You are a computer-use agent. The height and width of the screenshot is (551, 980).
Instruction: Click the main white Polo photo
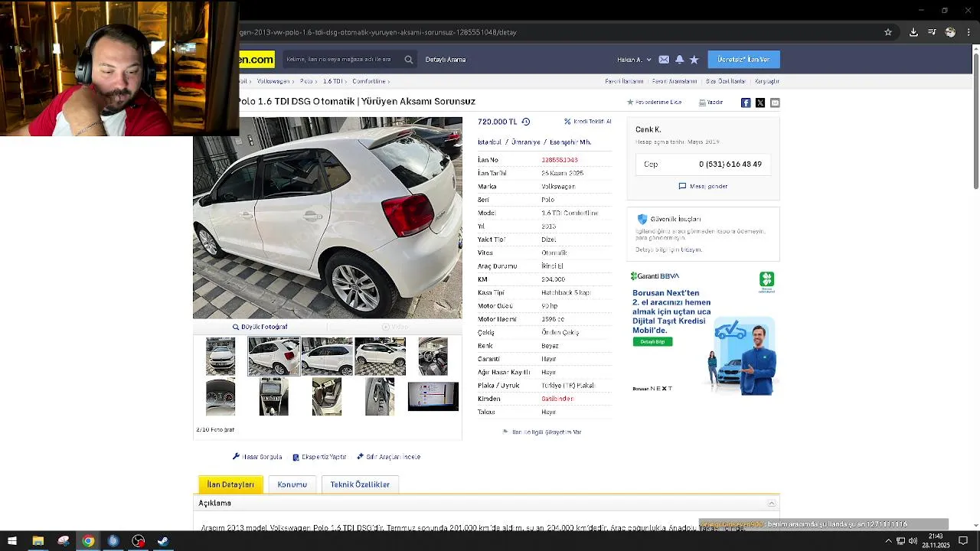coord(328,218)
